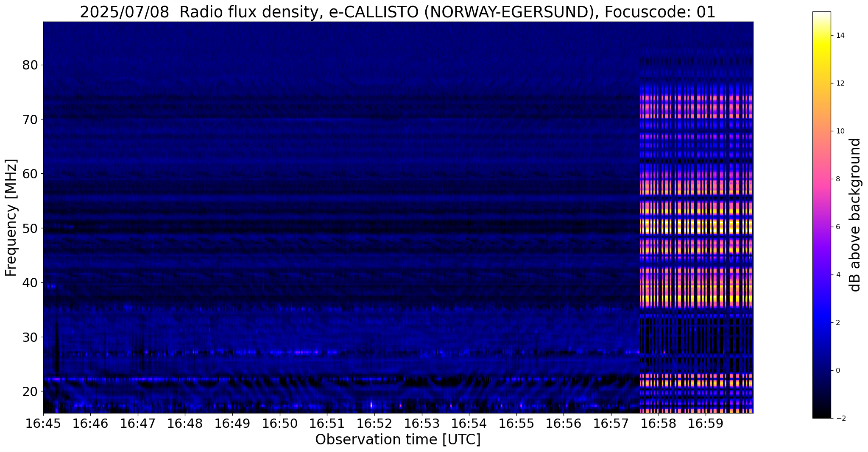Click the 16:46 time tick label
868x452 pixels.
pos(90,423)
